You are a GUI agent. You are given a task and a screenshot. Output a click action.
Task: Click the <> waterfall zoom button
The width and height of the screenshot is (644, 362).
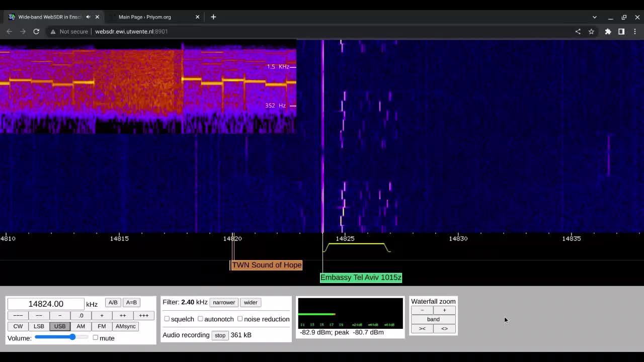444,328
